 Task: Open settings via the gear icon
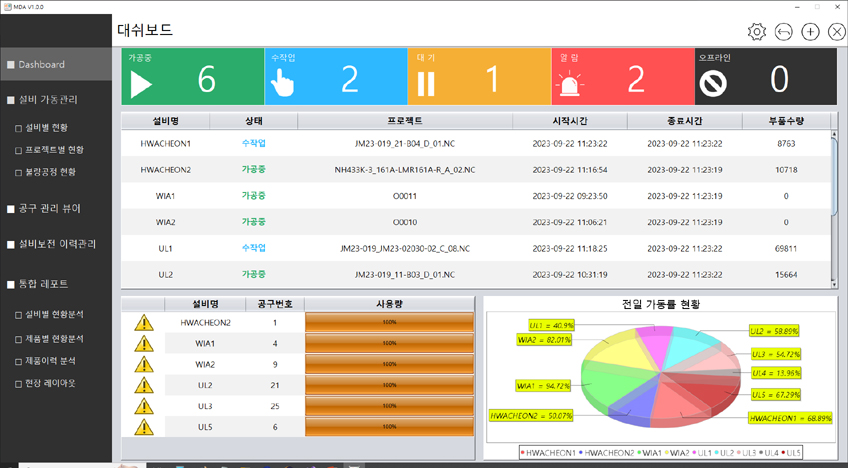click(757, 32)
